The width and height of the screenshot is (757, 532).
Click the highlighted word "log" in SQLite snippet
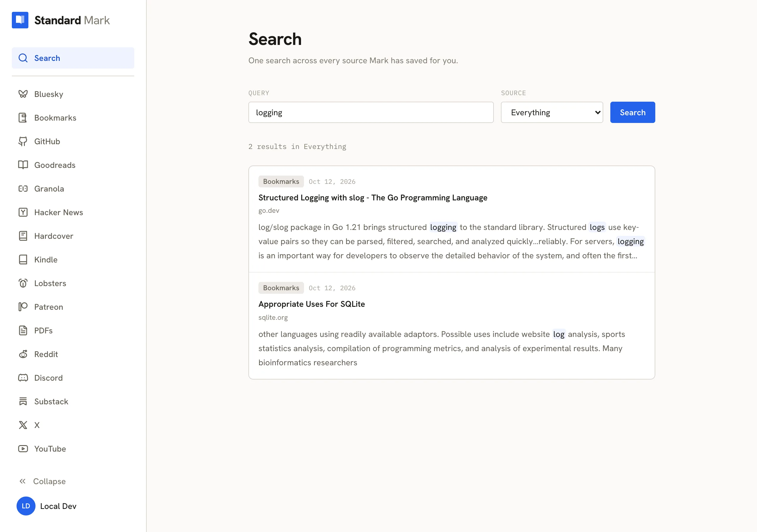(559, 334)
